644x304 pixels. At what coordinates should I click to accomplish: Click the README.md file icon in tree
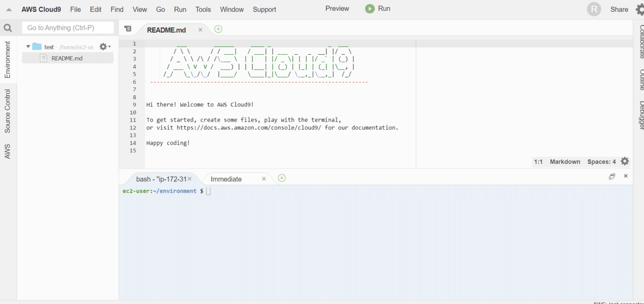point(45,58)
